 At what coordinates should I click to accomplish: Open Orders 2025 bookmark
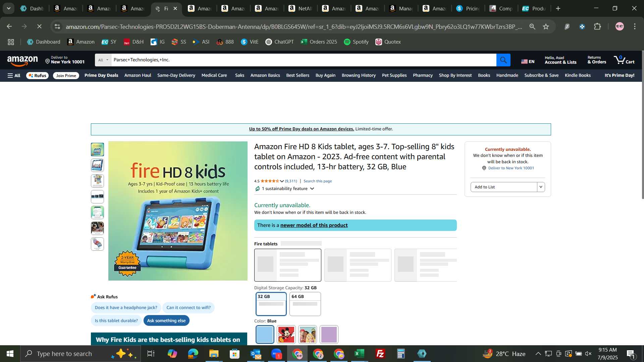tap(319, 42)
